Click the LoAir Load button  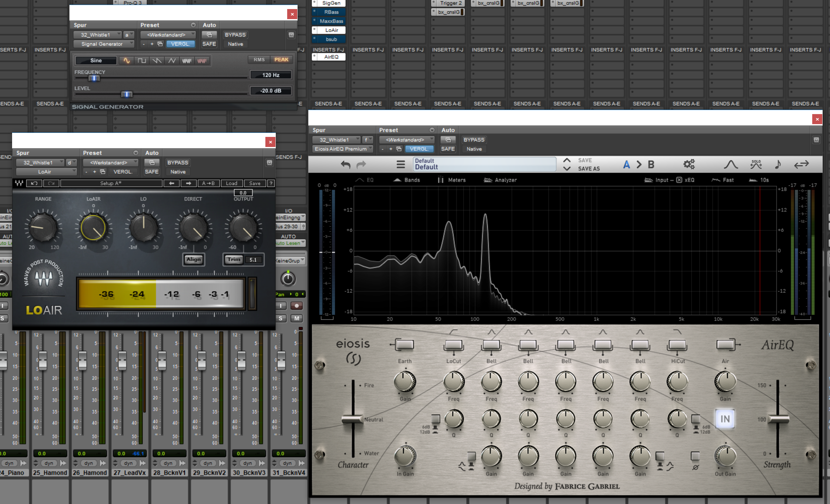click(231, 183)
